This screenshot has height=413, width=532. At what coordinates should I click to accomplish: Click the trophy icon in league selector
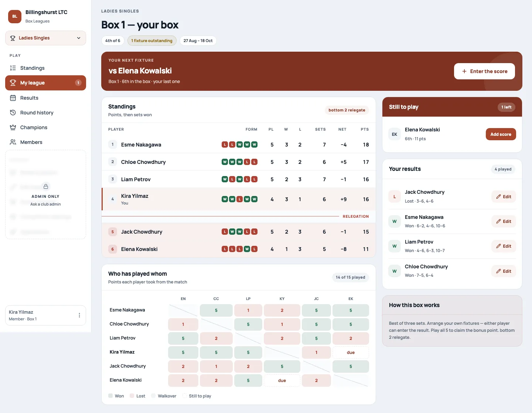(13, 38)
